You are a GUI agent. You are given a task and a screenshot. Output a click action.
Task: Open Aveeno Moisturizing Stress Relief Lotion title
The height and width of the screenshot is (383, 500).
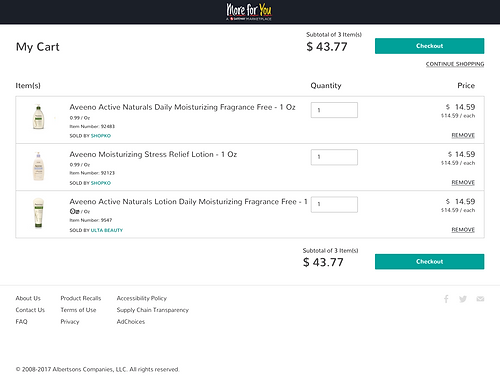153,154
